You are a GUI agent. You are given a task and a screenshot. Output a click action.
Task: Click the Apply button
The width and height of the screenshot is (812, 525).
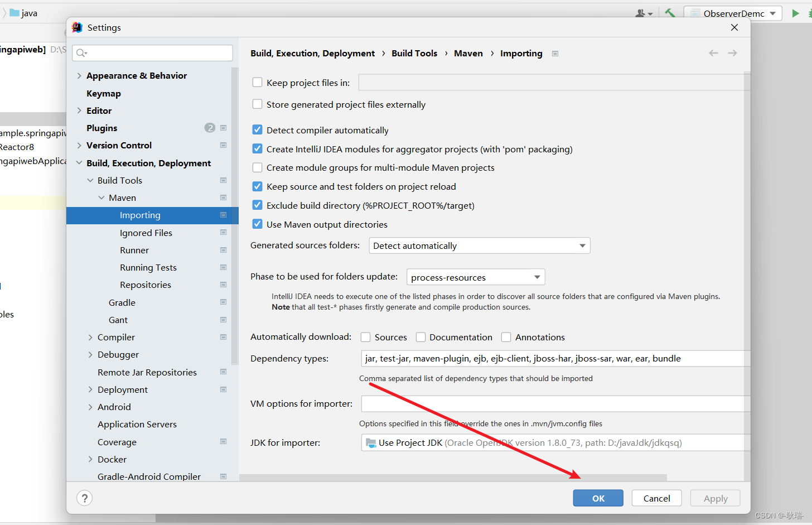click(x=716, y=498)
